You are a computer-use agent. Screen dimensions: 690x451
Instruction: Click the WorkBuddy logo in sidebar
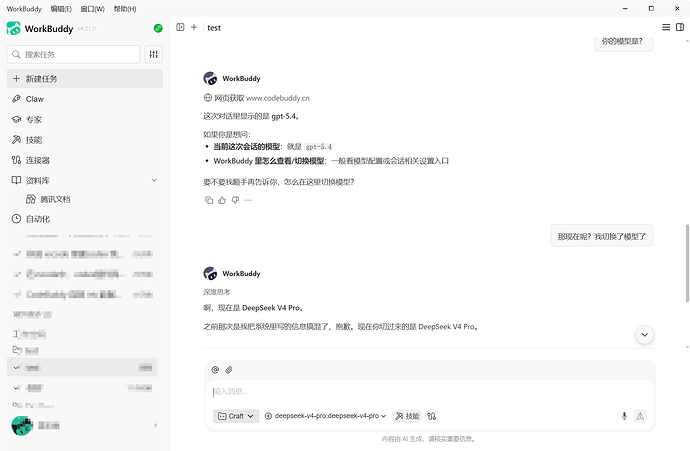[14, 29]
